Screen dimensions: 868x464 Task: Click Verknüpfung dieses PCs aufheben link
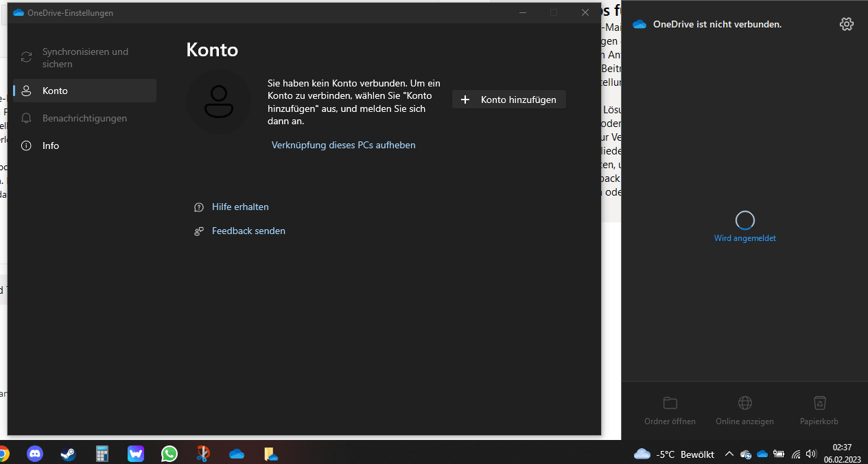tap(343, 145)
